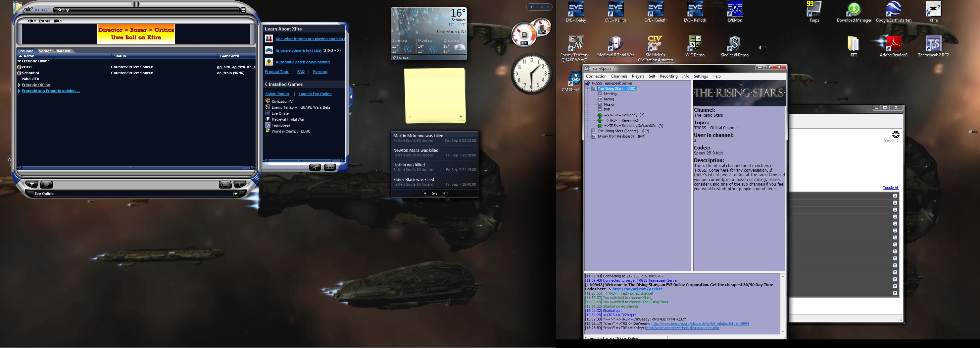Open TeamSpeak Connection menu
Viewport: 980px width, 348px height.
[x=596, y=76]
